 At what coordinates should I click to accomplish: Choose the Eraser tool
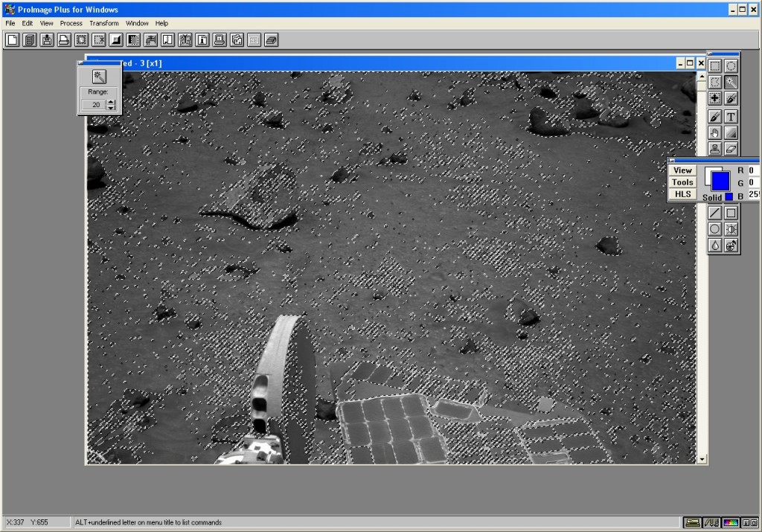731,150
